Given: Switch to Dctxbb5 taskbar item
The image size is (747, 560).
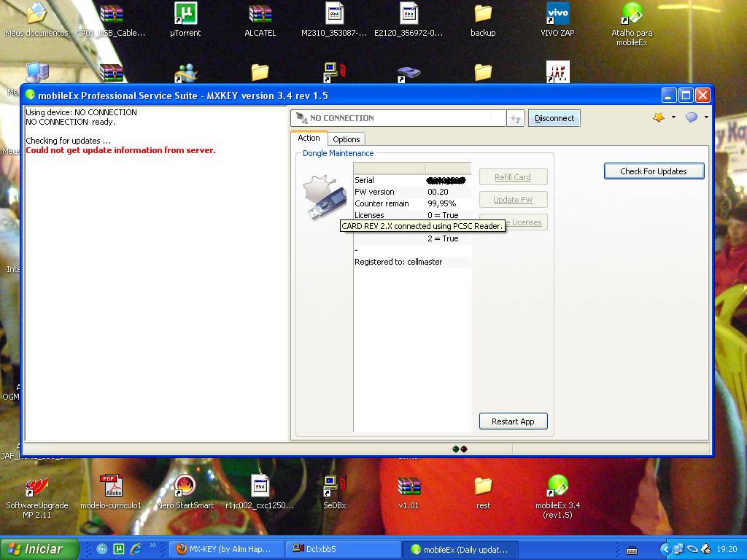Looking at the screenshot, I should pyautogui.click(x=343, y=549).
